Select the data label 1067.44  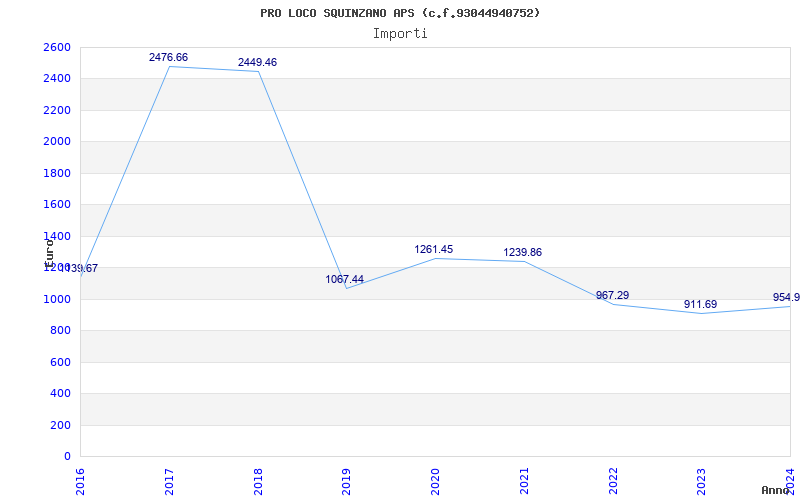pos(344,279)
